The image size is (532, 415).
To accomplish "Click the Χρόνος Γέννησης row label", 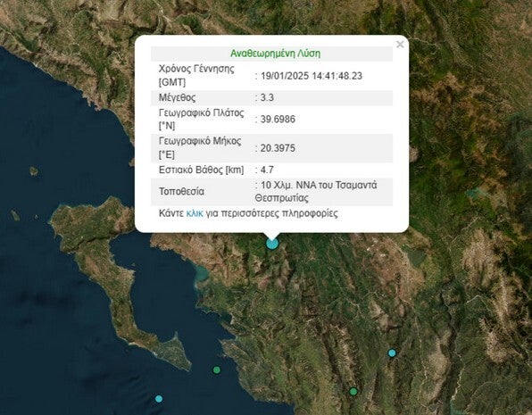I will pyautogui.click(x=196, y=75).
